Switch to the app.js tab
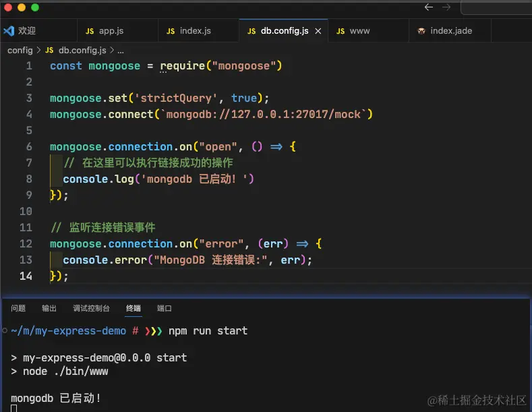 (117, 31)
